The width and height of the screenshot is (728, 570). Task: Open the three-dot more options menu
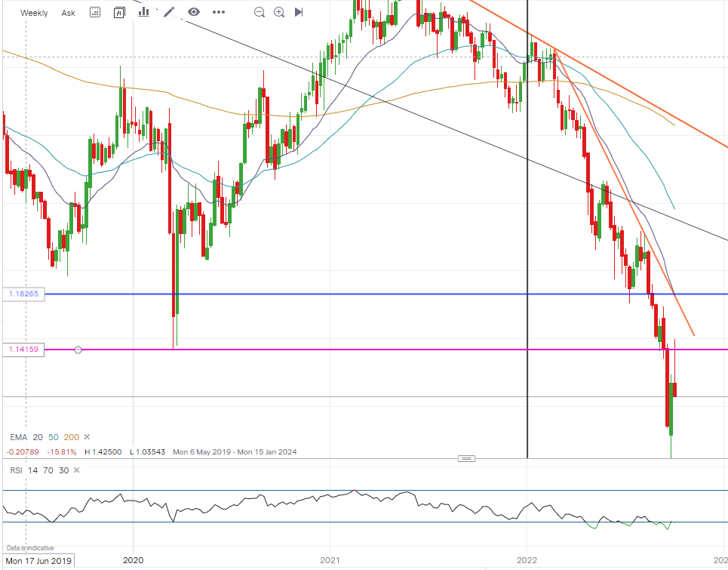tap(219, 12)
